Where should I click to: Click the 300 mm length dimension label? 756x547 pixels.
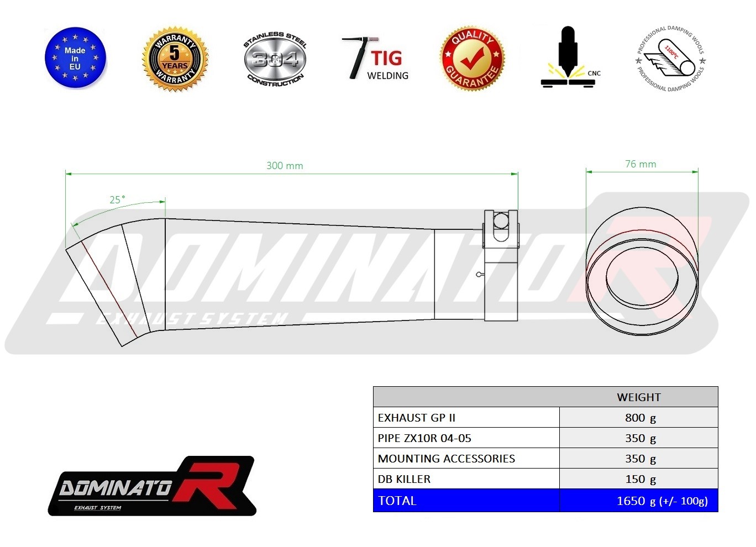285,166
